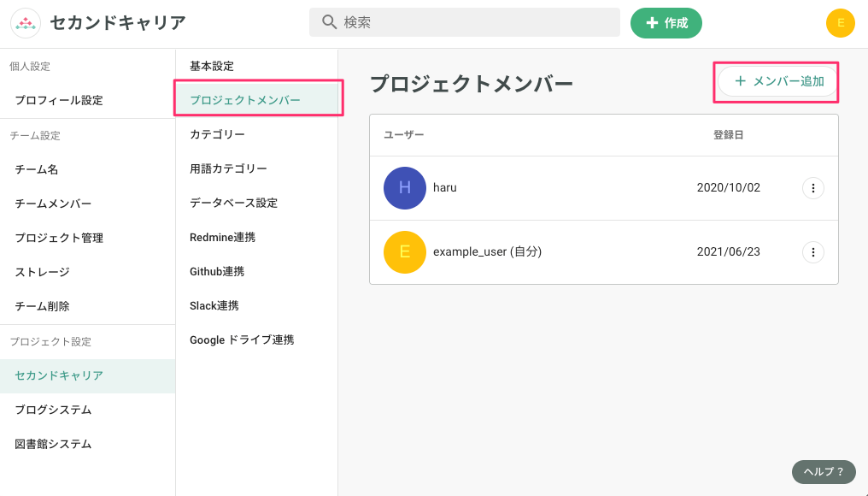Viewport: 868px width, 496px height.
Task: Open the account avatar "E" in the header
Action: (x=840, y=23)
